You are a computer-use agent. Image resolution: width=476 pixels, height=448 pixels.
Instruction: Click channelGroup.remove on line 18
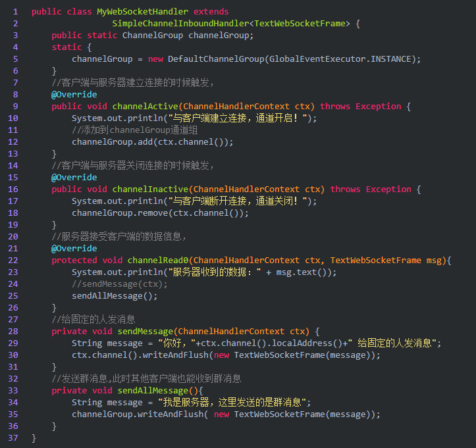tap(120, 213)
